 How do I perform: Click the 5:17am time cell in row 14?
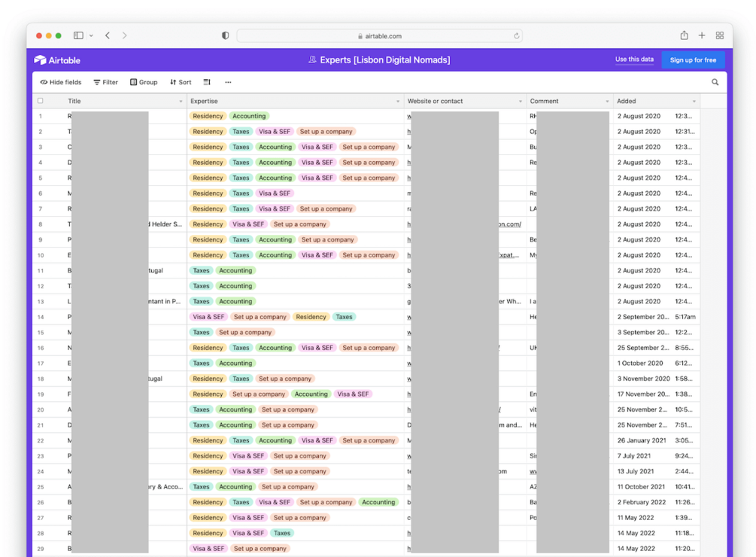click(685, 317)
